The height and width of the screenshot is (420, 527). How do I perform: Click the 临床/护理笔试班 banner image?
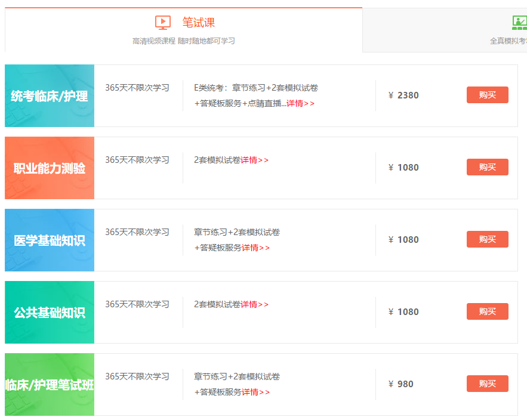50,384
